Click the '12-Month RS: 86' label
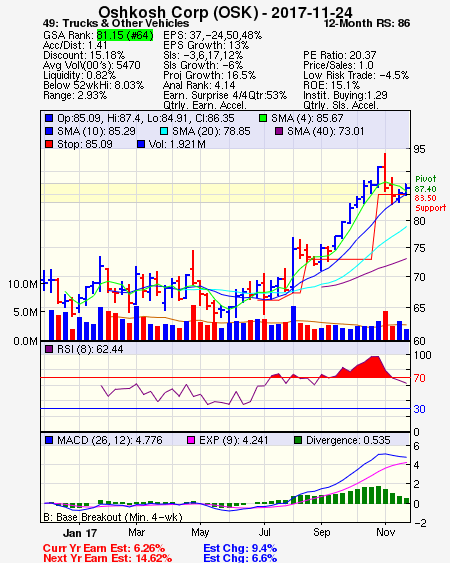 click(x=367, y=23)
